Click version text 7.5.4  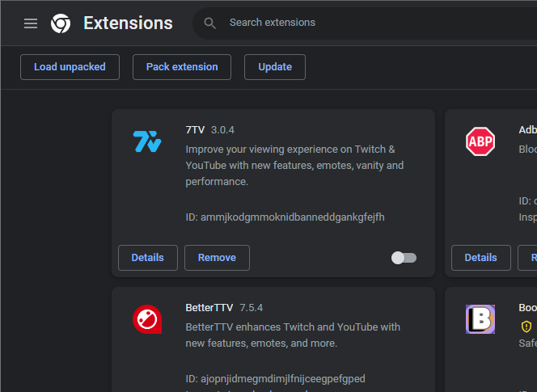(x=251, y=308)
